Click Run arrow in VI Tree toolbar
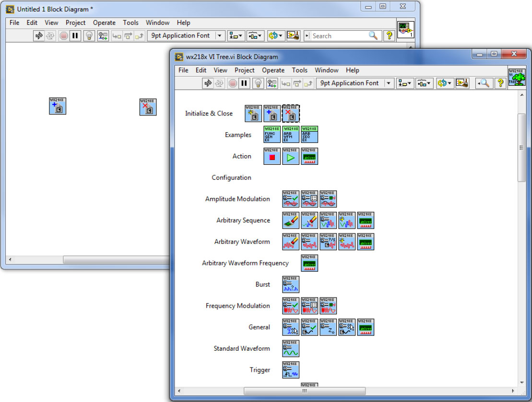This screenshot has width=532, height=402. pyautogui.click(x=208, y=83)
